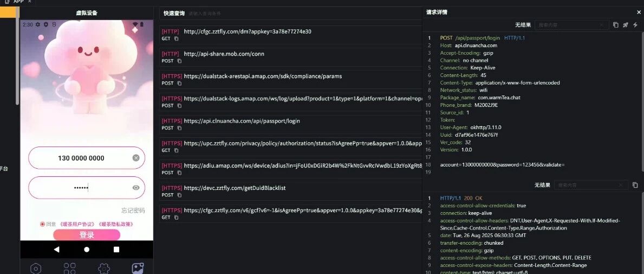The height and width of the screenshot is (274, 644).
Task: Toggle password visibility eye icon
Action: tap(136, 188)
